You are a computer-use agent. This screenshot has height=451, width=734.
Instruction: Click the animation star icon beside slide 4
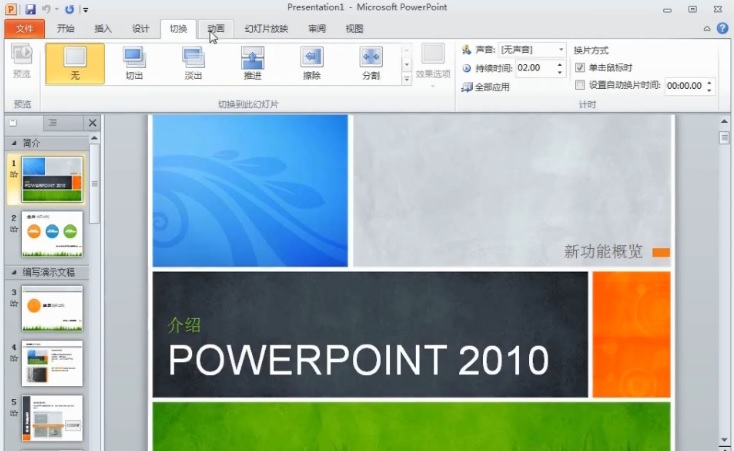14,358
